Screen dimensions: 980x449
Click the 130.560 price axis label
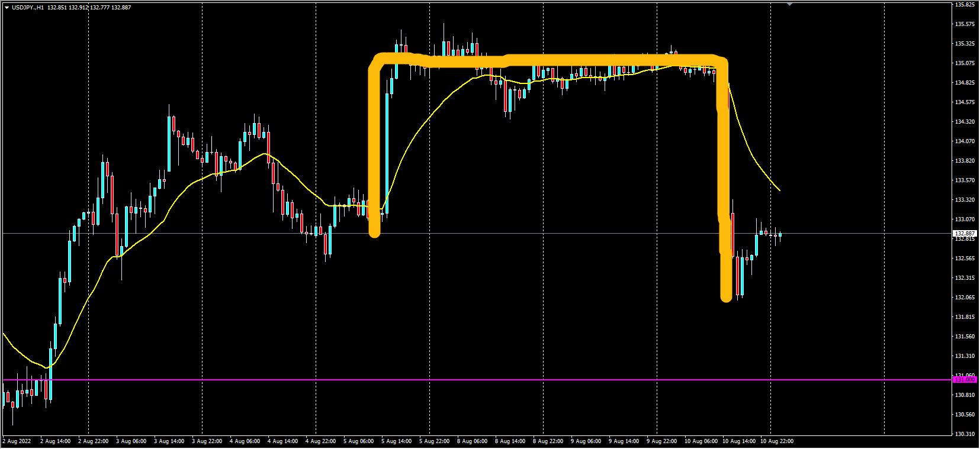point(965,415)
